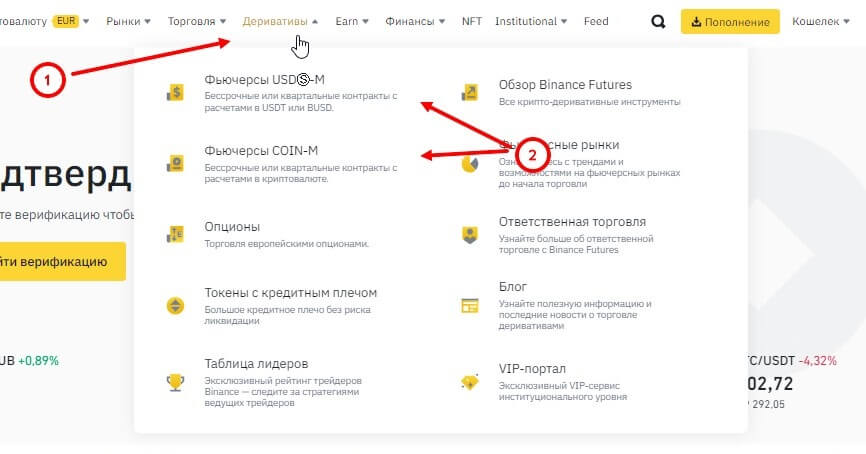Click the responsible trading shield icon

click(470, 234)
